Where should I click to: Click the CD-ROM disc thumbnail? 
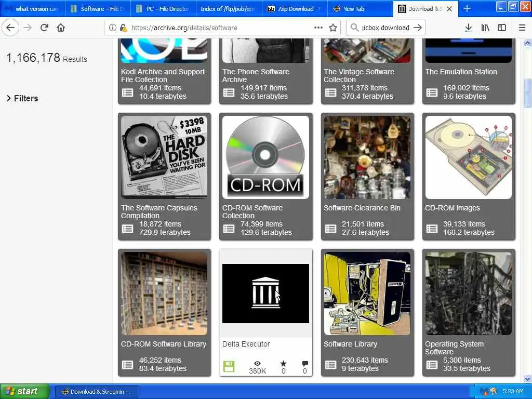click(265, 157)
